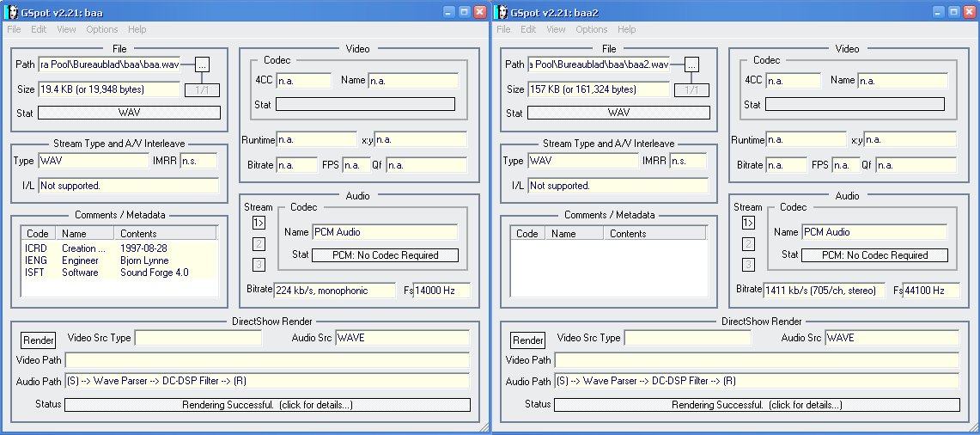
Task: Click the 1/1 file counter button in the baa window
Action: point(202,90)
